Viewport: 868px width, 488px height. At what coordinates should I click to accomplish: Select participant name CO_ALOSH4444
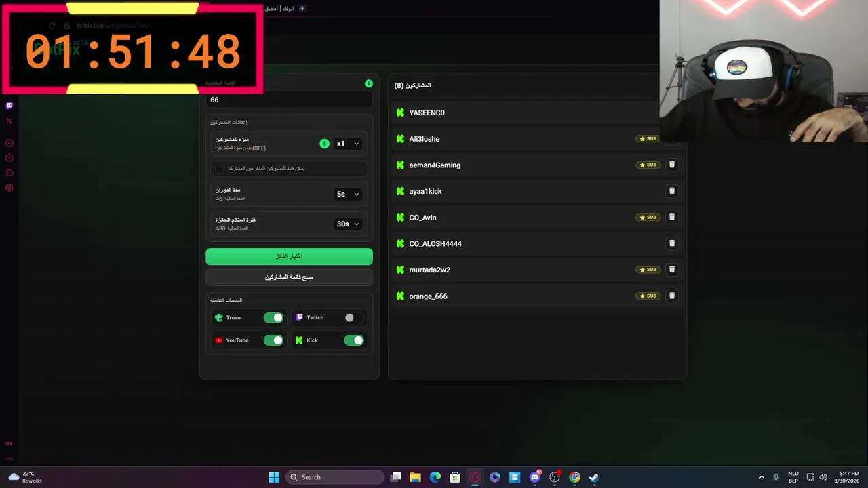[x=435, y=244]
